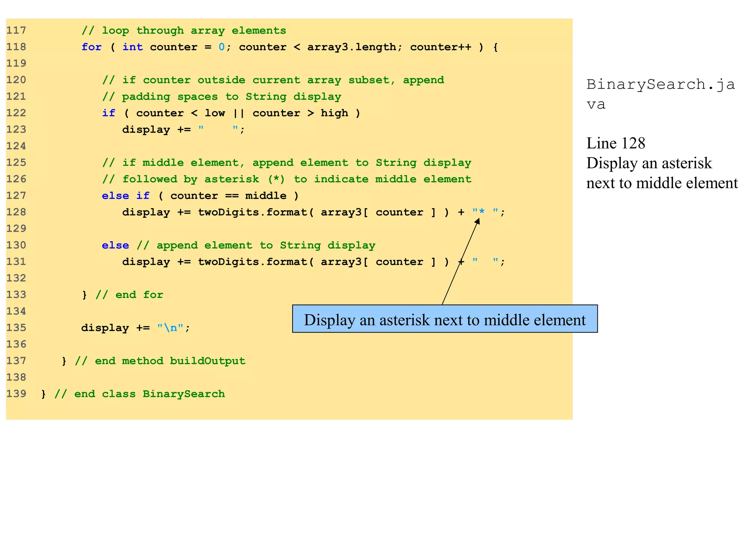This screenshot has height=560, width=747.
Task: Click line number 135
Action: point(16,328)
